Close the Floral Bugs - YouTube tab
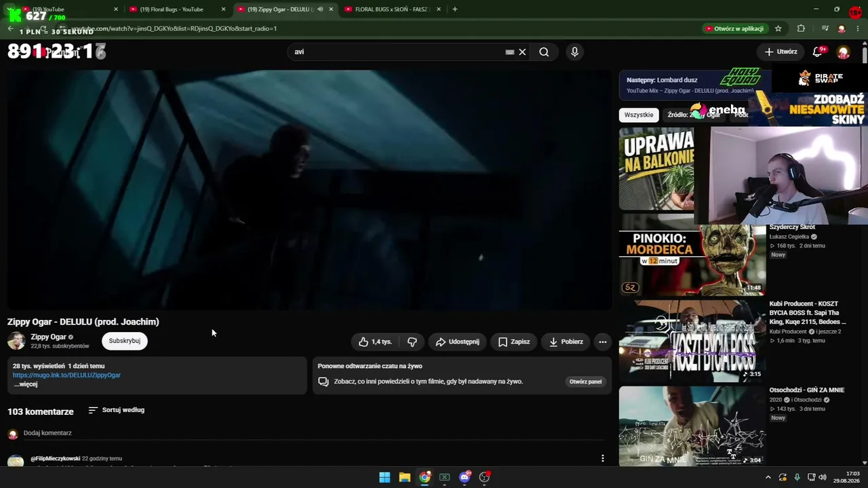 (x=223, y=9)
